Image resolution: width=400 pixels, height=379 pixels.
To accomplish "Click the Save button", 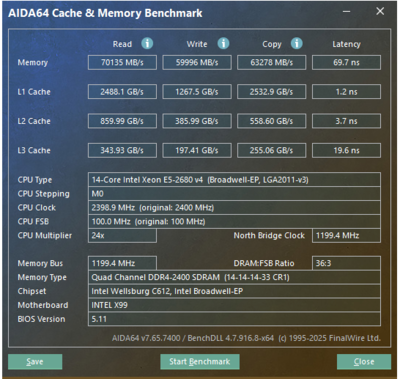I will tap(35, 362).
